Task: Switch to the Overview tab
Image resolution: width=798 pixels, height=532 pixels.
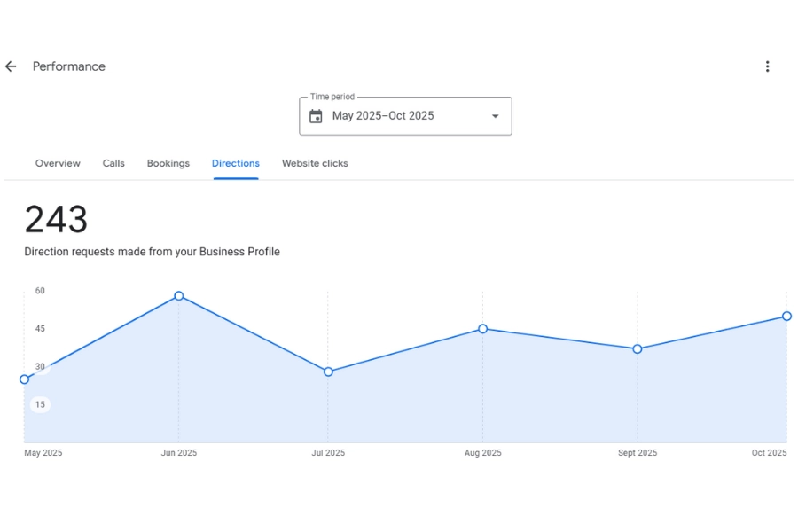Action: pyautogui.click(x=58, y=163)
